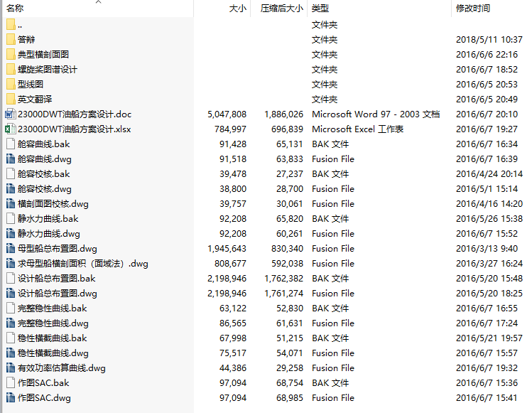Viewport: 532px width, 413px height.
Task: Select the file name 完整稳性曲线.bak
Action: point(53,309)
